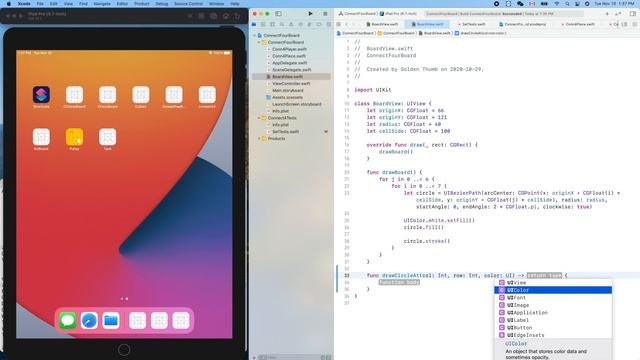Open SetTests.swift in Connect4Tests

[285, 132]
